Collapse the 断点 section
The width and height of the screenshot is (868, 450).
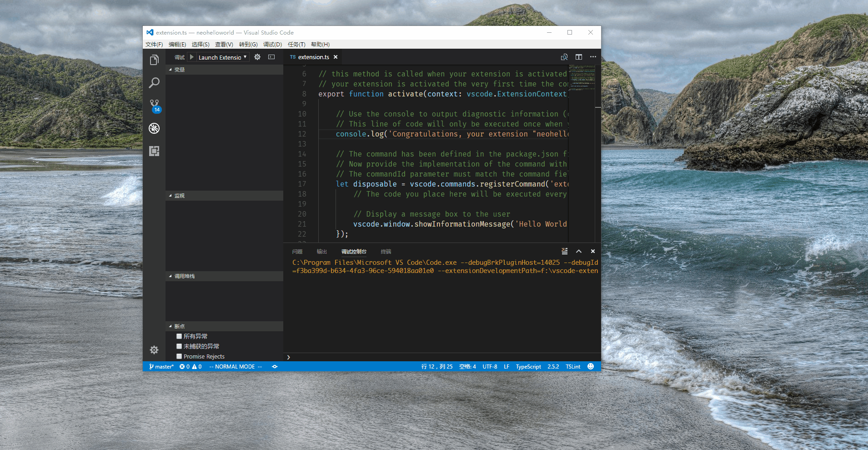[x=179, y=326]
